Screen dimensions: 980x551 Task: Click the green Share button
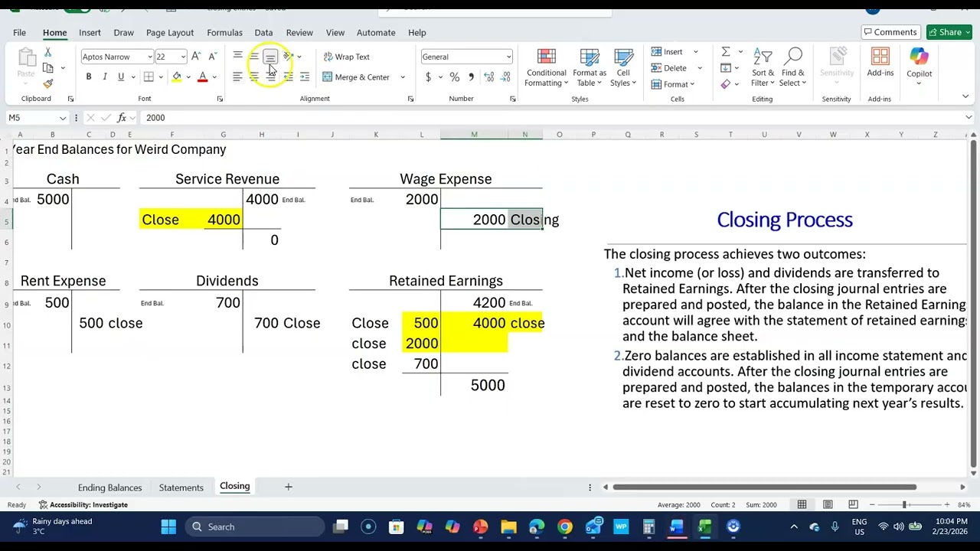949,32
